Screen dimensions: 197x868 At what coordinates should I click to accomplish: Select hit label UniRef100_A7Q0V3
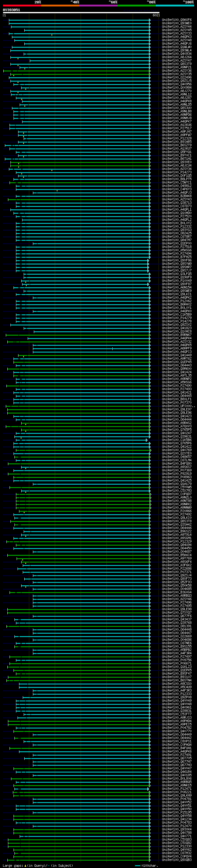(x=176, y=426)
